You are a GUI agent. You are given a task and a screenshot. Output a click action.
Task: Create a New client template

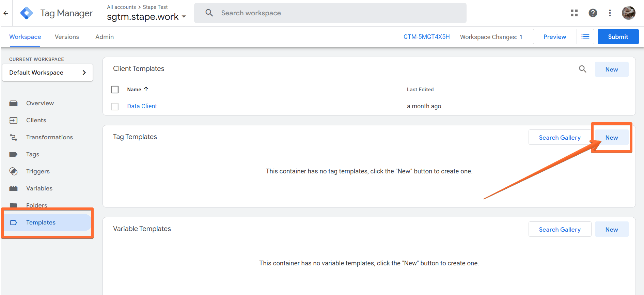pos(612,69)
